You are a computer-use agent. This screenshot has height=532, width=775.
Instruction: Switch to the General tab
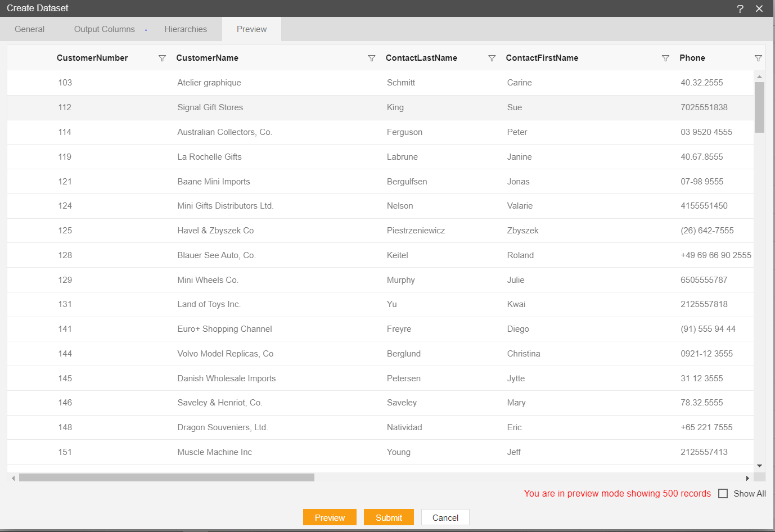click(29, 29)
